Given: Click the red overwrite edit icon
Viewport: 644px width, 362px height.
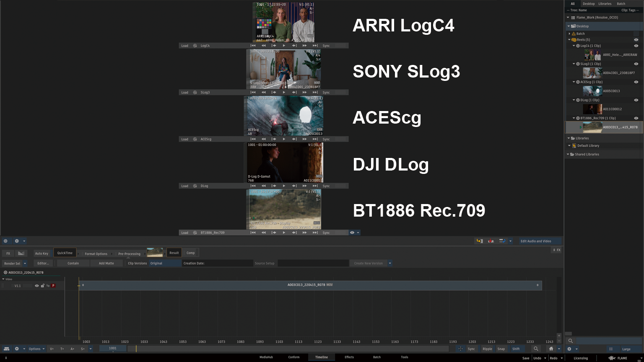Looking at the screenshot, I should (x=491, y=241).
